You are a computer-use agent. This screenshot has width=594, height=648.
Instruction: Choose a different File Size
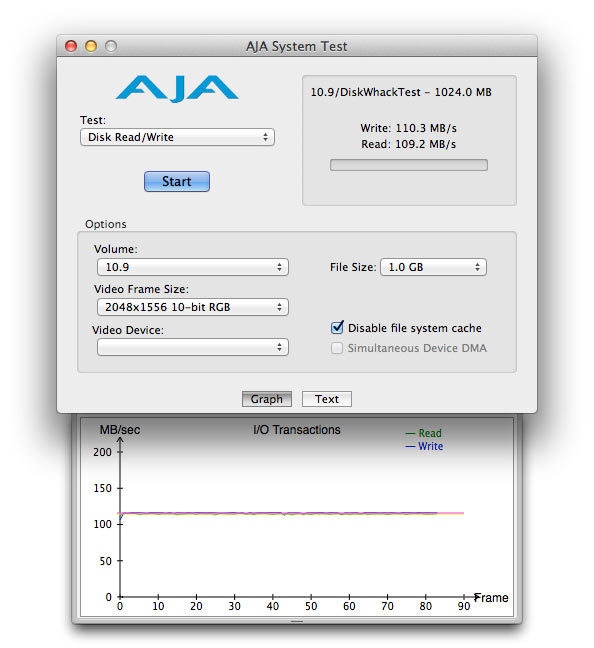pos(433,267)
